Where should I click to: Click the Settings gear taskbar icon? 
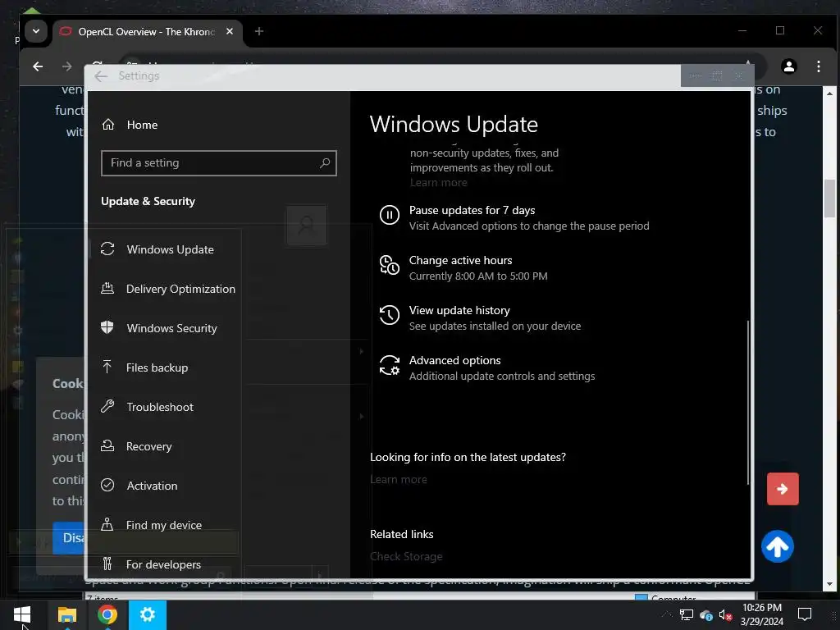pyautogui.click(x=148, y=614)
